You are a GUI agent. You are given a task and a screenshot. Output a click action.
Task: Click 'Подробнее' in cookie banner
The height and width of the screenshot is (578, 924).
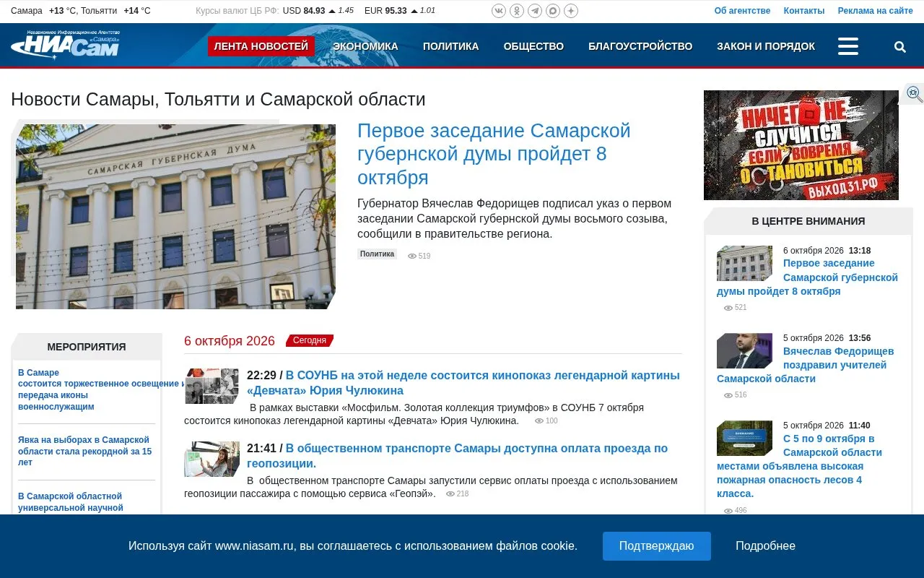coord(765,546)
